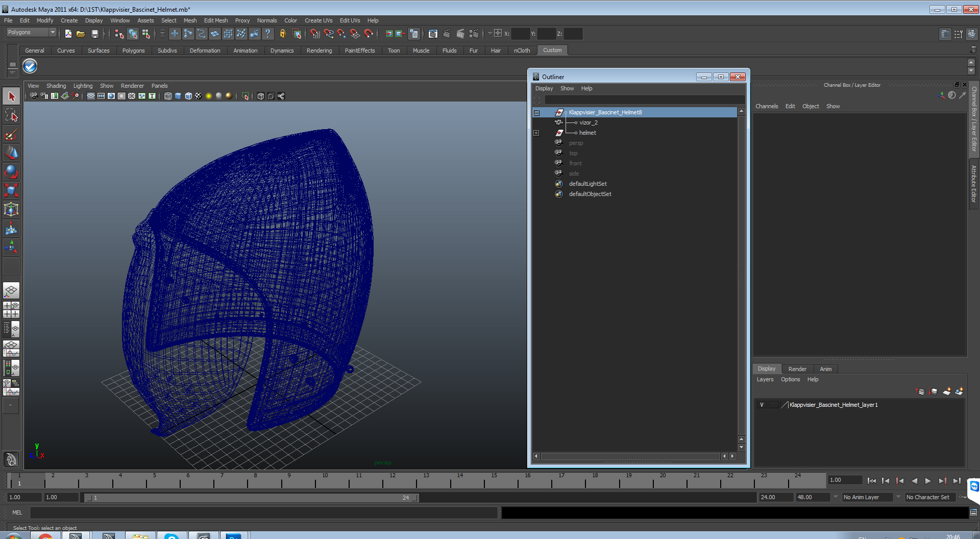Select the Lasso tool in toolbox

[x=11, y=115]
